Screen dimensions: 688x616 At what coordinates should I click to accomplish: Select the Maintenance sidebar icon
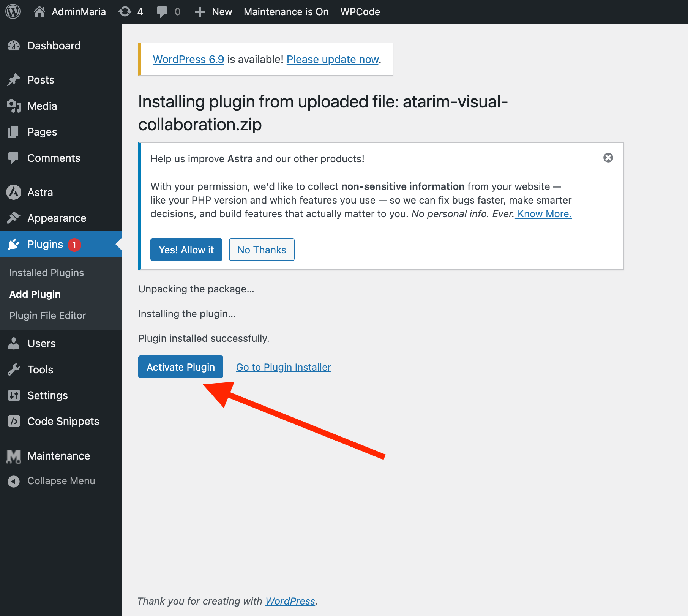14,456
